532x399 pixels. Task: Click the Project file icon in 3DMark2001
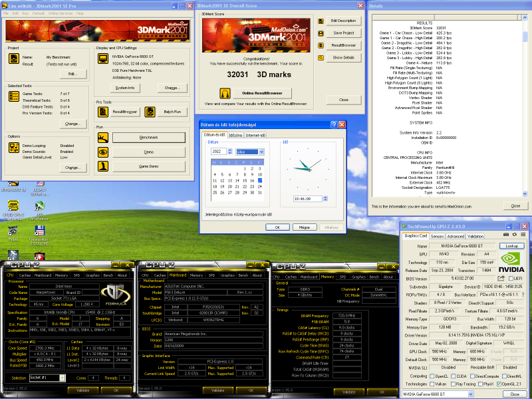click(14, 59)
